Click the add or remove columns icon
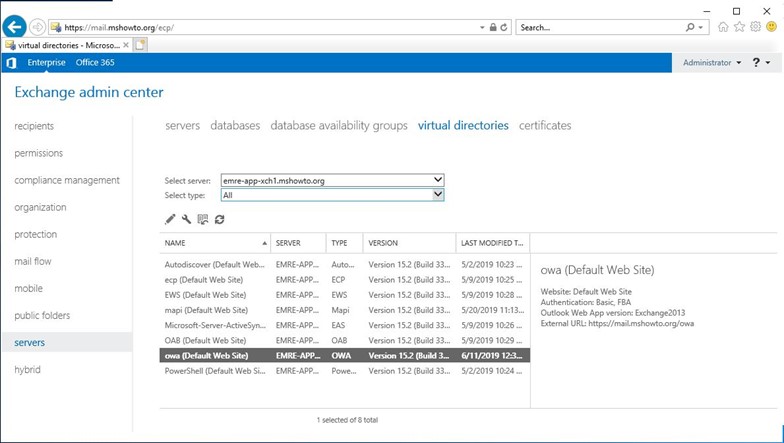Screen dimensions: 784x443 point(202,219)
